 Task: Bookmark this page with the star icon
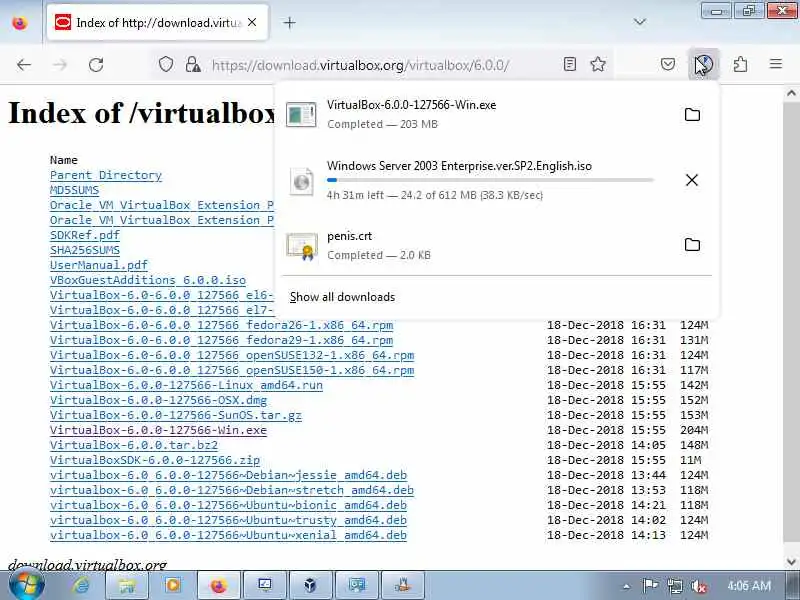pos(598,64)
